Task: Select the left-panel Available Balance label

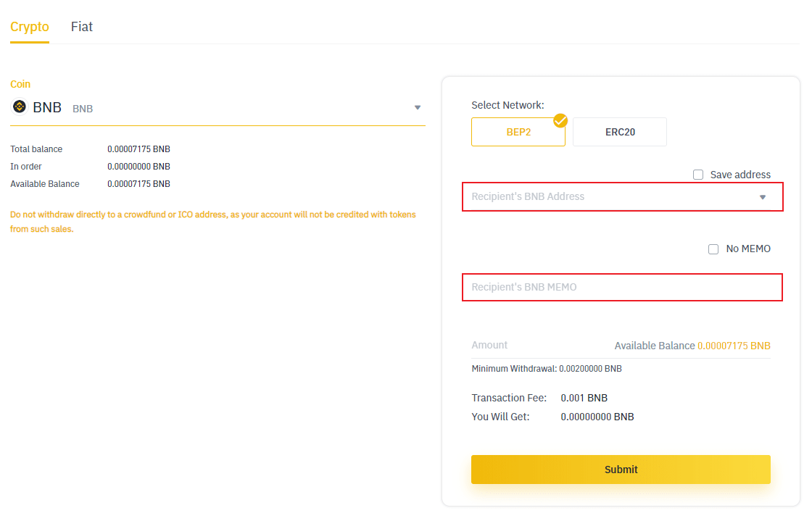Action: (x=45, y=184)
